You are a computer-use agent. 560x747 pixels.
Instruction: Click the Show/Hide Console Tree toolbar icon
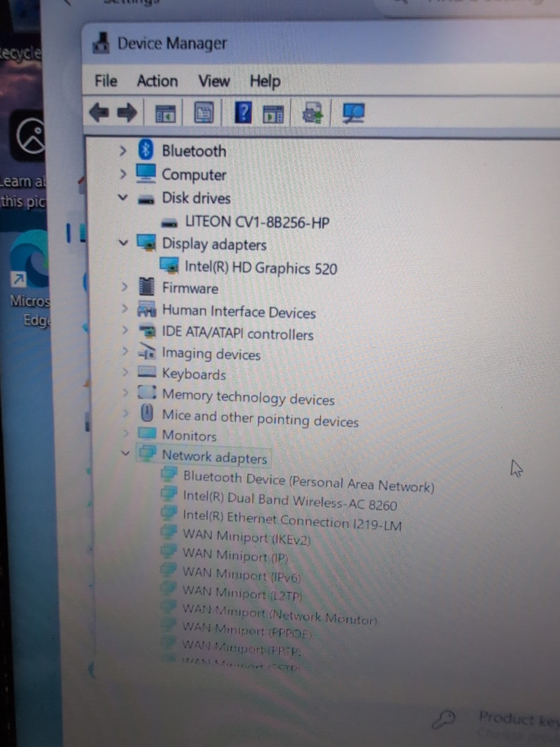(165, 113)
